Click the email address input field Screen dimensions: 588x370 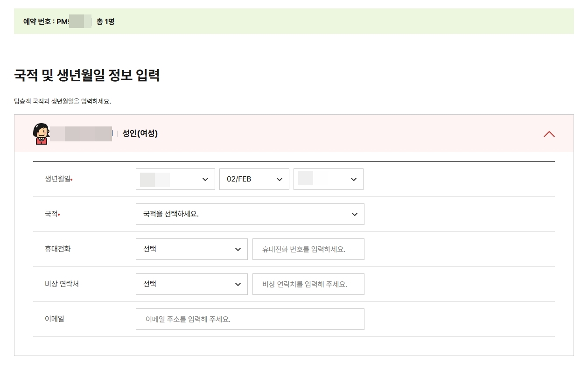click(x=250, y=319)
